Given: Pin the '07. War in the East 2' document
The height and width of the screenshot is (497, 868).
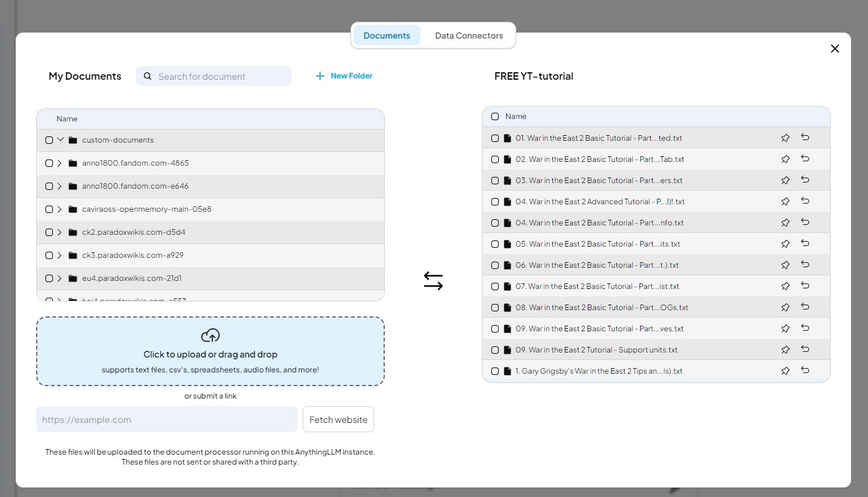Looking at the screenshot, I should tap(785, 286).
